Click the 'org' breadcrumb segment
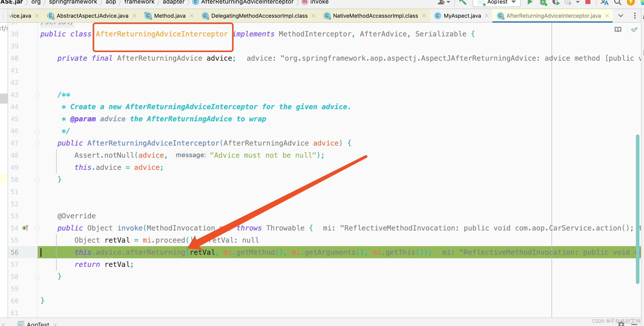Screen dimensions: 644x326 (x=36, y=2)
